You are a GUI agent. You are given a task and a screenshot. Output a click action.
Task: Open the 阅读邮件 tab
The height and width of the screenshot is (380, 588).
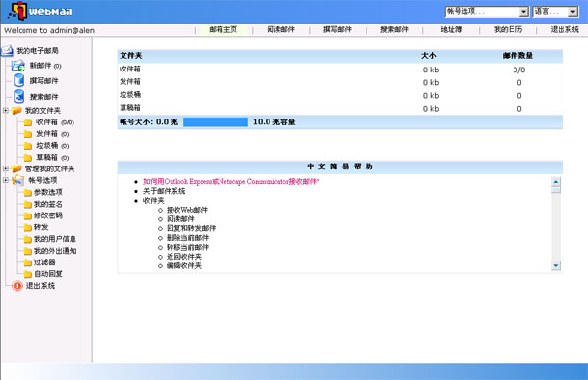tap(281, 30)
